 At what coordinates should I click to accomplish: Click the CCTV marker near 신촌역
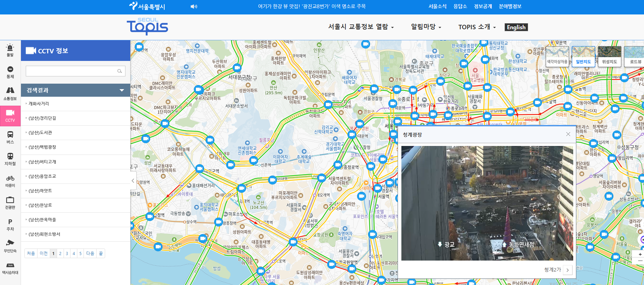[254, 160]
